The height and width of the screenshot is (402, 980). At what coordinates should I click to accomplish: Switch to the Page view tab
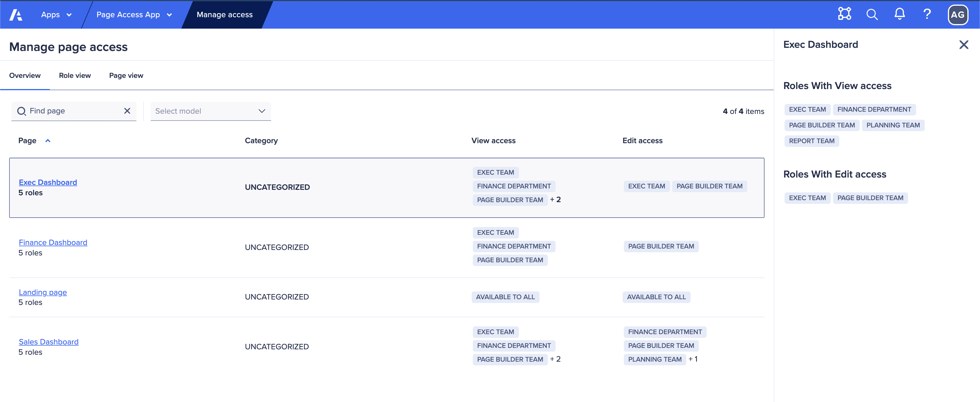126,75
